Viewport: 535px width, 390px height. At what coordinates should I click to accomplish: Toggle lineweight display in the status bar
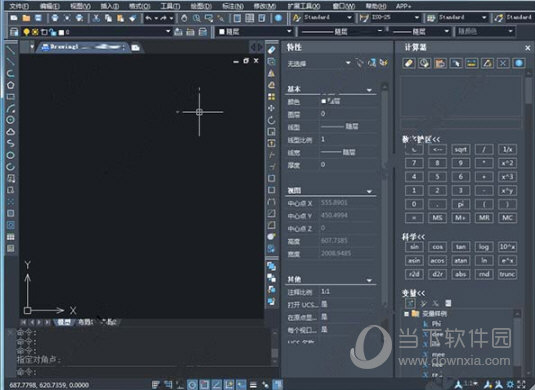click(x=253, y=385)
